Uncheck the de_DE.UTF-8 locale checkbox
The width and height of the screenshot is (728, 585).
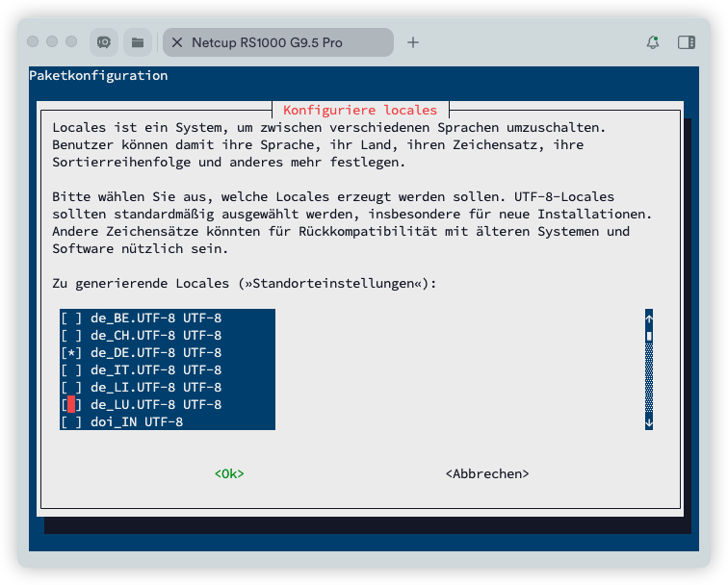coord(71,352)
